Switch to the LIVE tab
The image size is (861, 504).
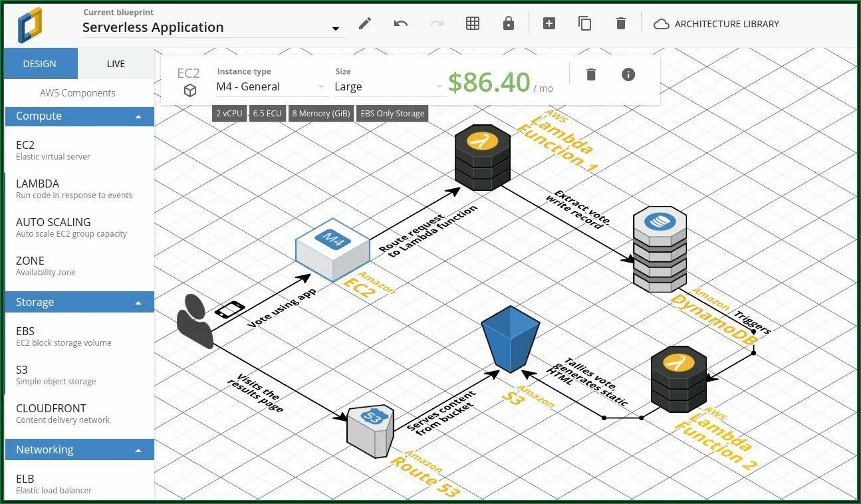pyautogui.click(x=116, y=64)
